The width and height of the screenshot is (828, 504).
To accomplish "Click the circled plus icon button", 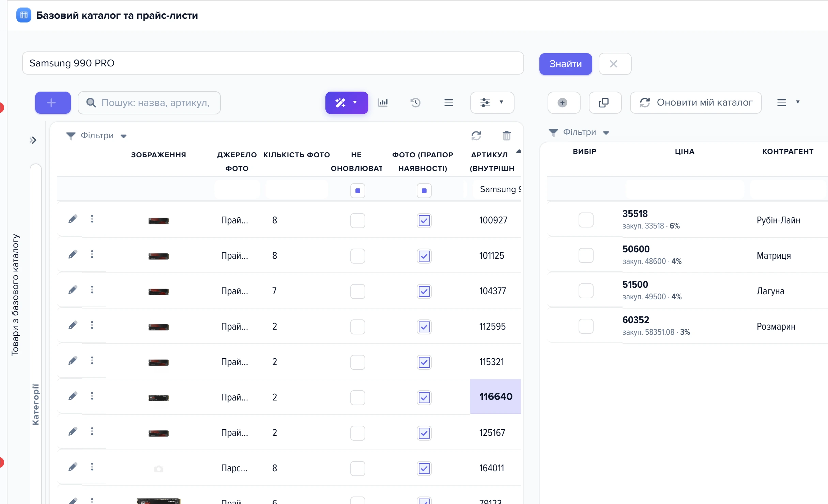I will [x=564, y=103].
